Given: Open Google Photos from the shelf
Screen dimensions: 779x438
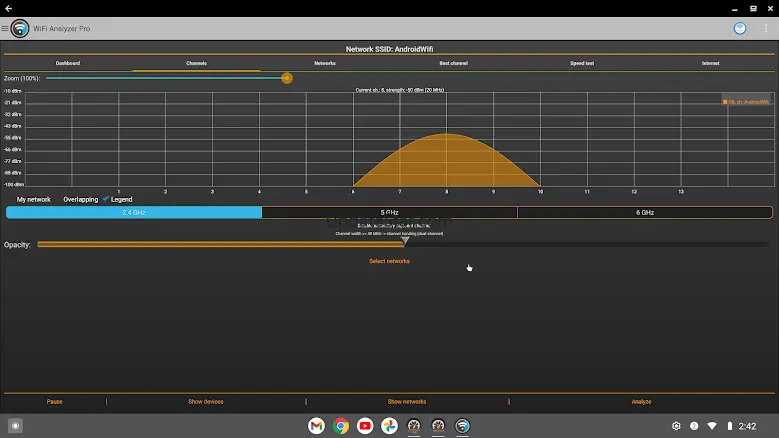Looking at the screenshot, I should [389, 426].
